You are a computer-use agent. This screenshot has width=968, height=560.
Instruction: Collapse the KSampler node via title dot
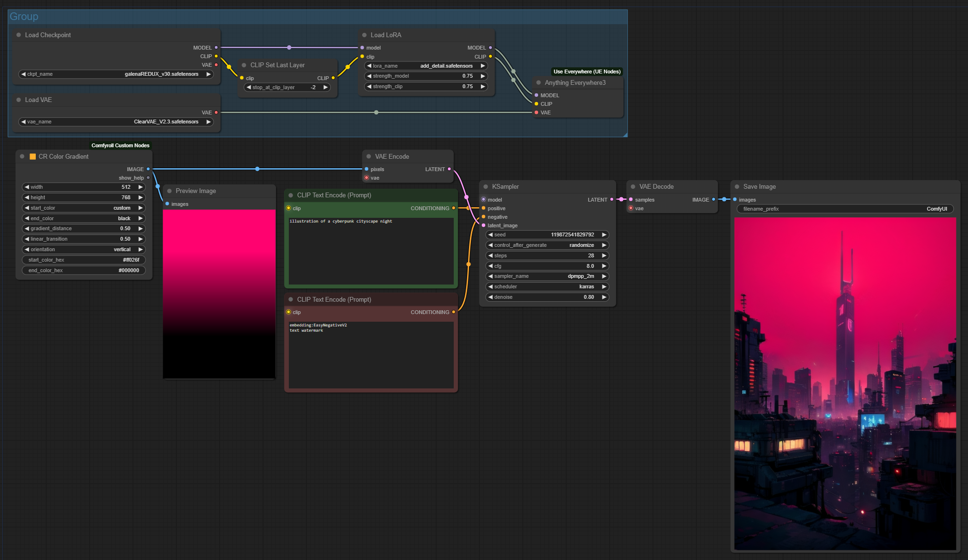coord(486,187)
